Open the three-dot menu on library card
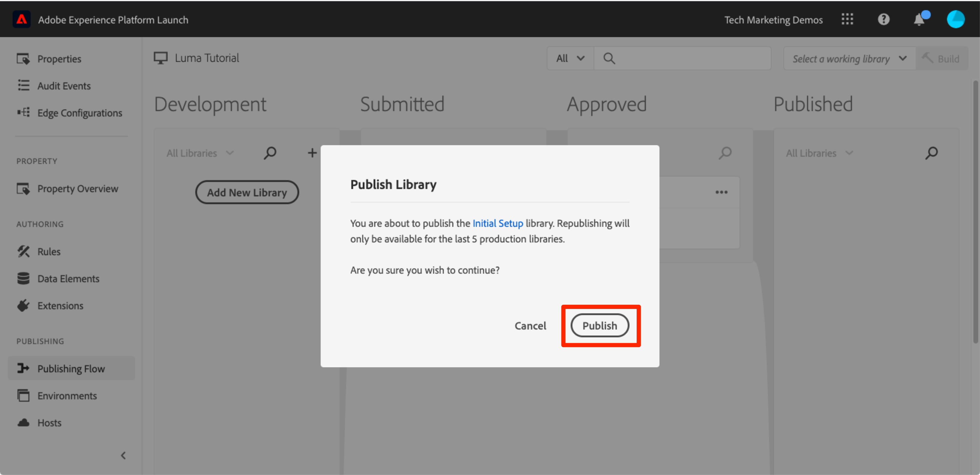The image size is (980, 475). coord(721,192)
